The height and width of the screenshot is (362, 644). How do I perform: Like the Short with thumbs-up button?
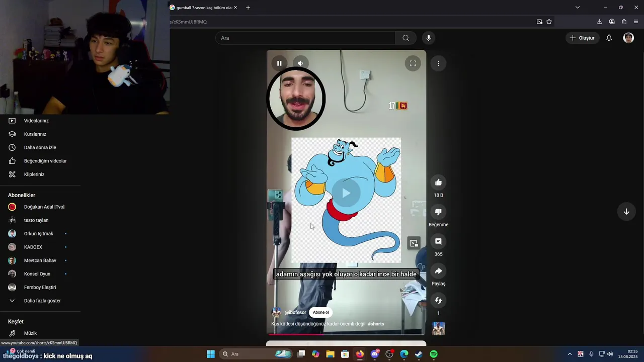coord(438,183)
